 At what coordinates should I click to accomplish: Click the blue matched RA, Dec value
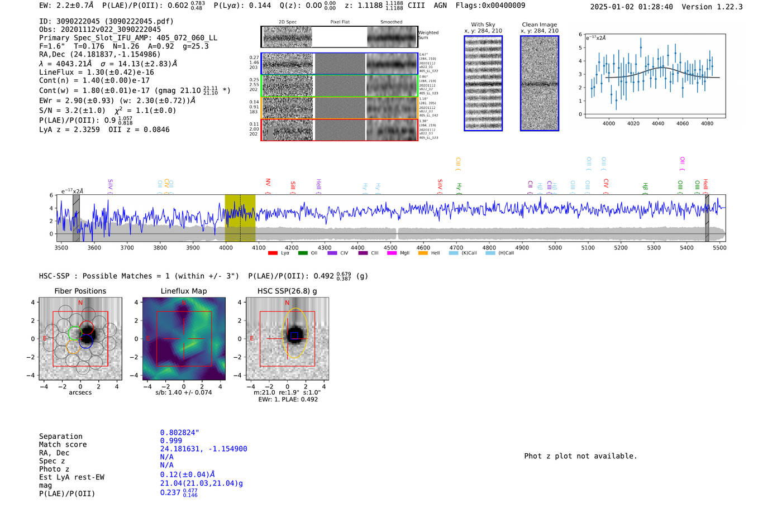pos(203,449)
